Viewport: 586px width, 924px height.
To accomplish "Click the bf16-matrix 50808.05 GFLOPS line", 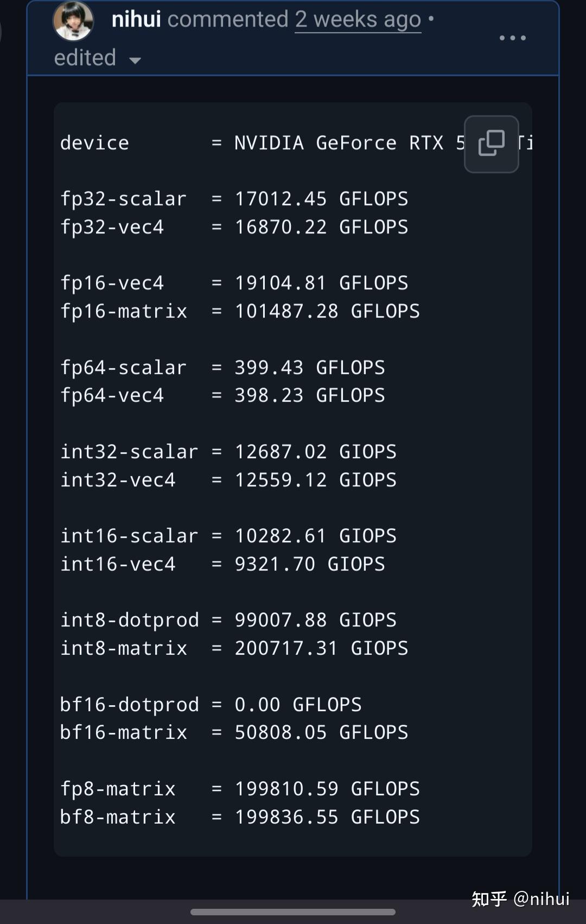I will [234, 733].
